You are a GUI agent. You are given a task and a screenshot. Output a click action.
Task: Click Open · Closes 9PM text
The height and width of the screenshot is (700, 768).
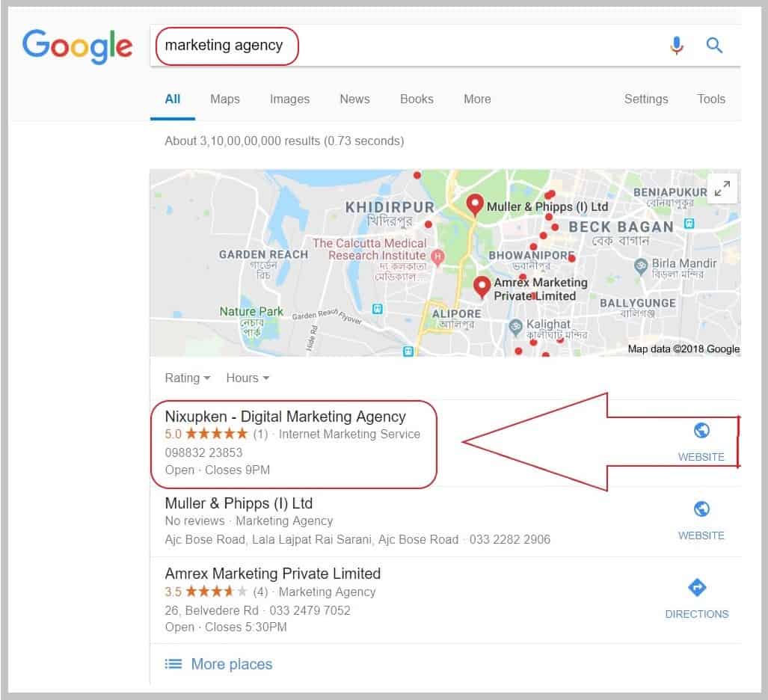click(x=218, y=470)
